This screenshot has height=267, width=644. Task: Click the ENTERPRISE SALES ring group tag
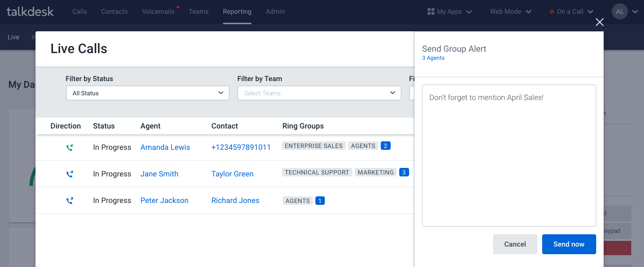click(314, 146)
